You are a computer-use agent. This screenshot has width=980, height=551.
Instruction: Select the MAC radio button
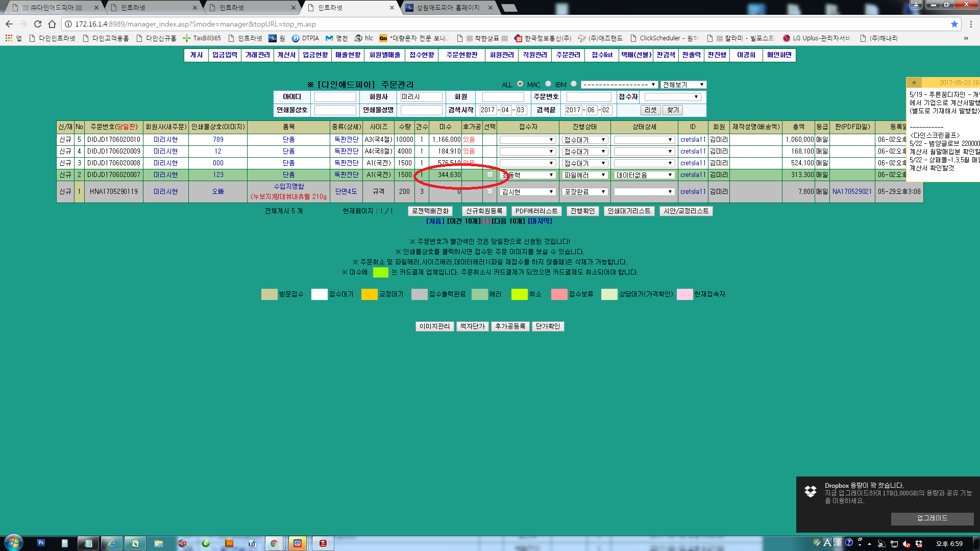point(548,84)
